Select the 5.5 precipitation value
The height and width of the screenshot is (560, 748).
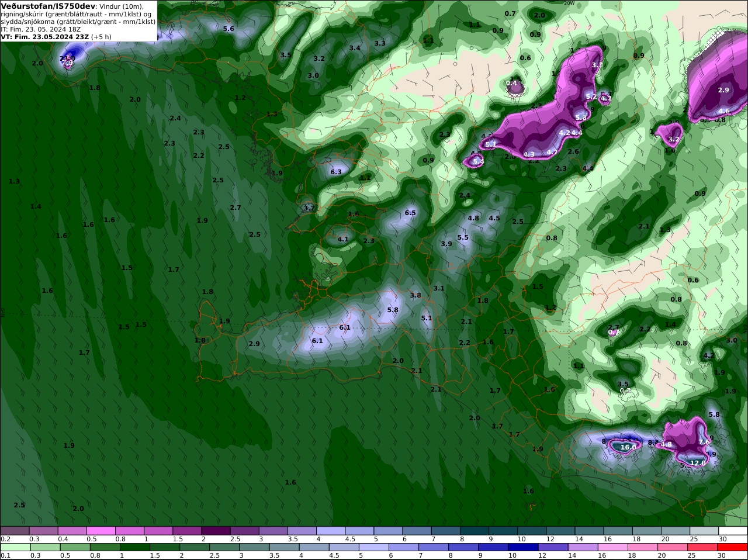(463, 237)
